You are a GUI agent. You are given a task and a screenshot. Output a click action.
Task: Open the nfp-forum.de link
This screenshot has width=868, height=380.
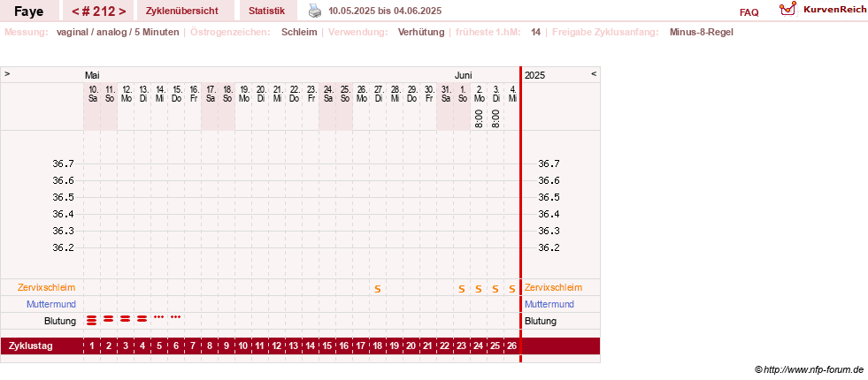tap(809, 369)
